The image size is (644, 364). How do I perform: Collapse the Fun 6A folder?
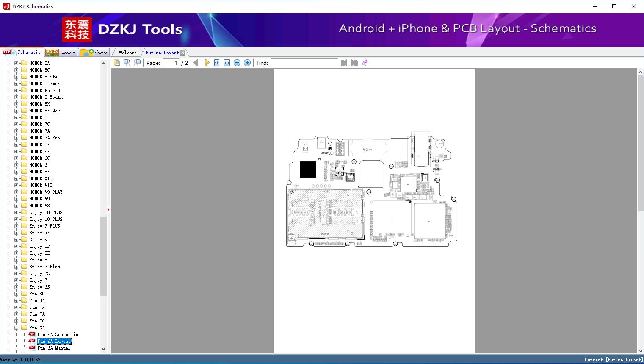point(17,328)
